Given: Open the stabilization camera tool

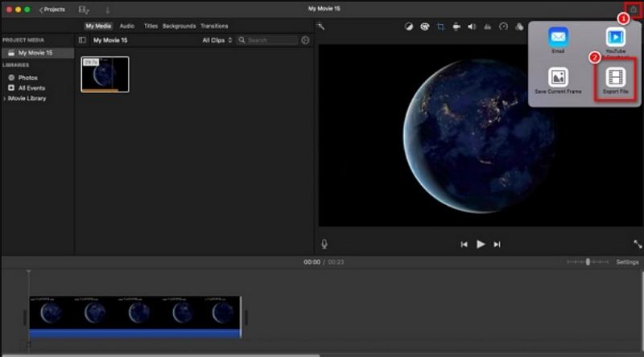Looking at the screenshot, I should [x=456, y=27].
